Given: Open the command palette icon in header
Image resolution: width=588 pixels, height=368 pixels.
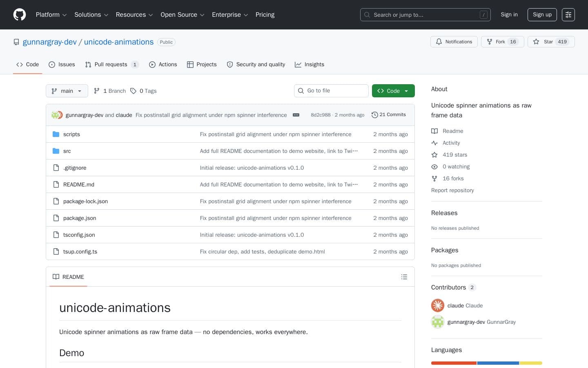Looking at the screenshot, I should point(568,15).
